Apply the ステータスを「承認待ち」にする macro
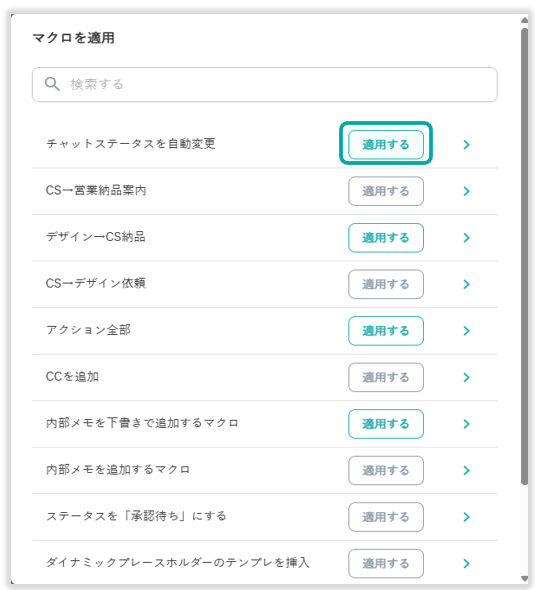Screen dimensions: 535x590 [x=386, y=517]
